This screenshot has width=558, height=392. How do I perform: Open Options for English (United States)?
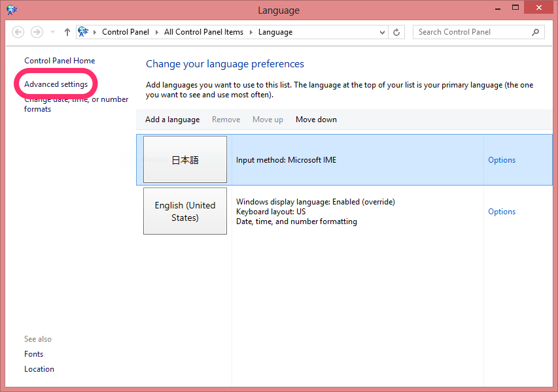click(502, 212)
